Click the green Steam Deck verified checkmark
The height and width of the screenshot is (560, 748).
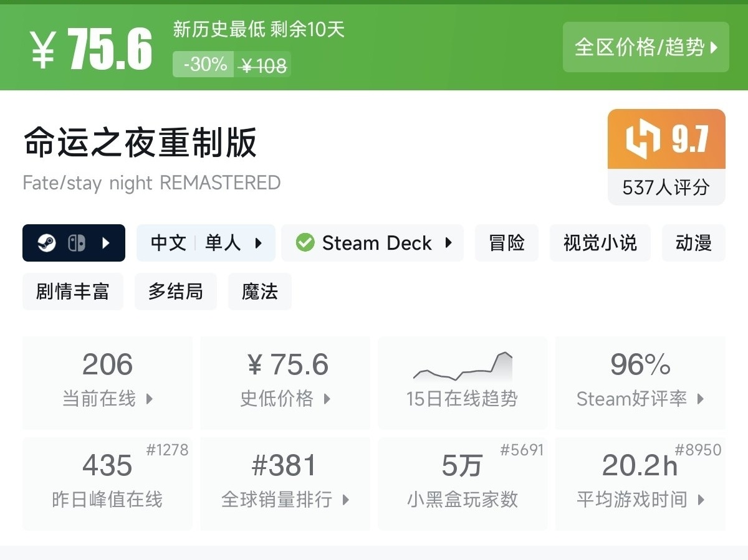click(305, 243)
